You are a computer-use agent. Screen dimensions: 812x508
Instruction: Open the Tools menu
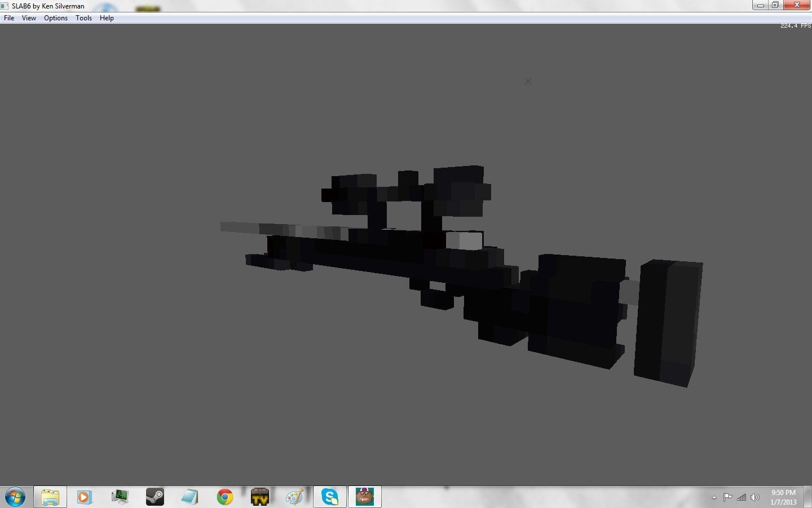pos(83,18)
